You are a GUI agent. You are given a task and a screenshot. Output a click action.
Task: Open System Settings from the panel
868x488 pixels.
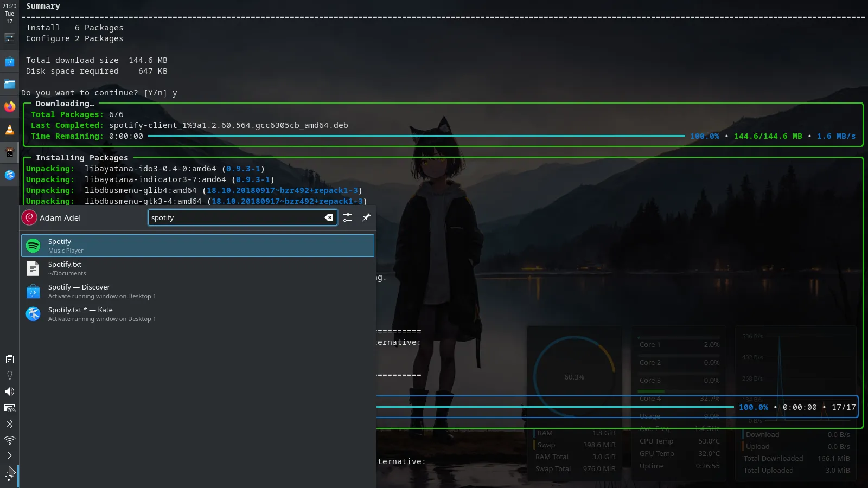(x=9, y=37)
